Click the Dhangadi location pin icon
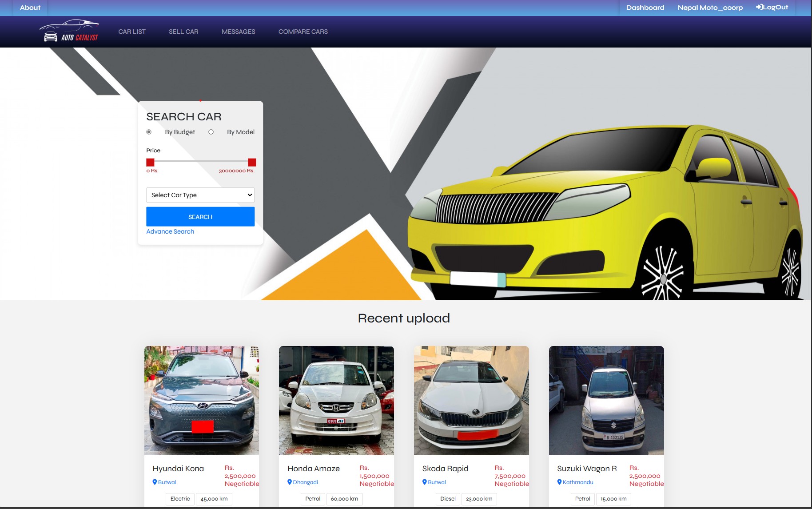812x509 pixels. pos(290,482)
